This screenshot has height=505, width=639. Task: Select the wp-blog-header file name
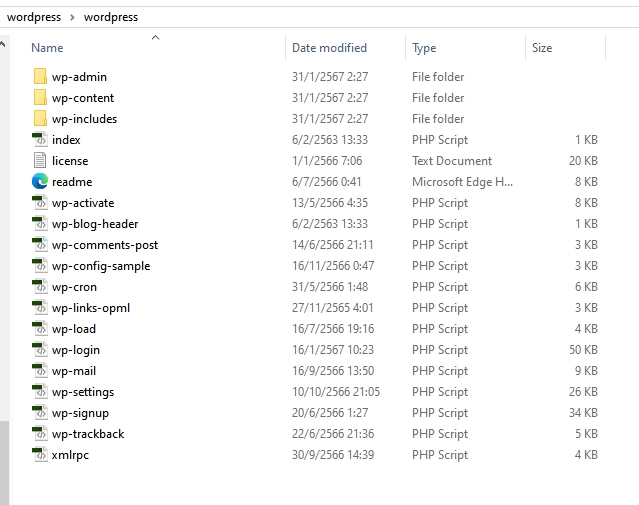[95, 224]
